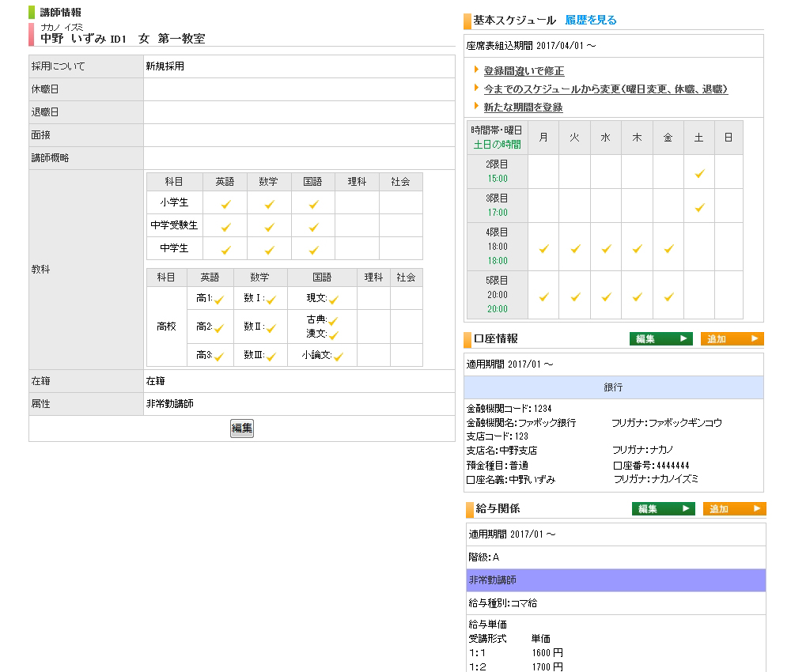Click Wednesday checkmark for 5限目
This screenshot has height=672, width=791.
click(x=607, y=297)
